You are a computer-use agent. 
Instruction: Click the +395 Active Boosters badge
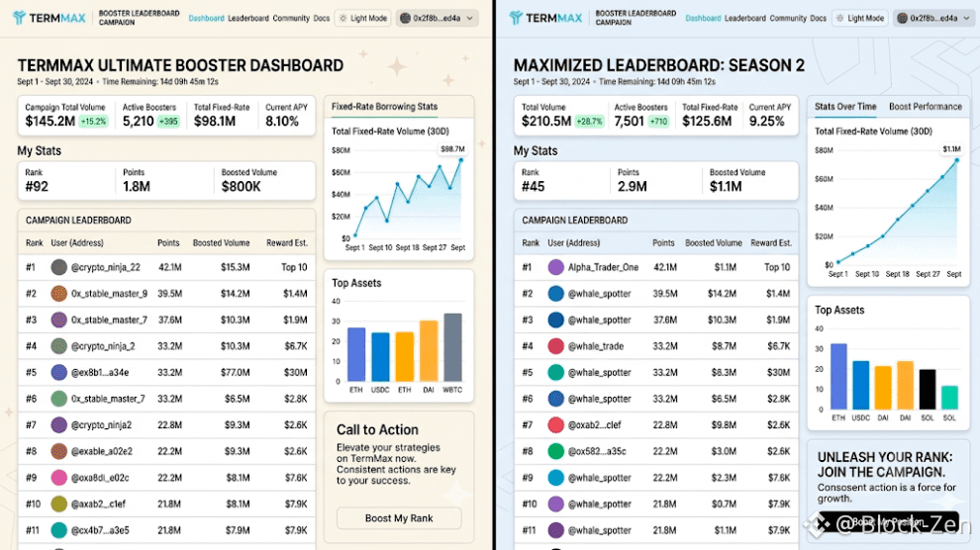(x=168, y=122)
